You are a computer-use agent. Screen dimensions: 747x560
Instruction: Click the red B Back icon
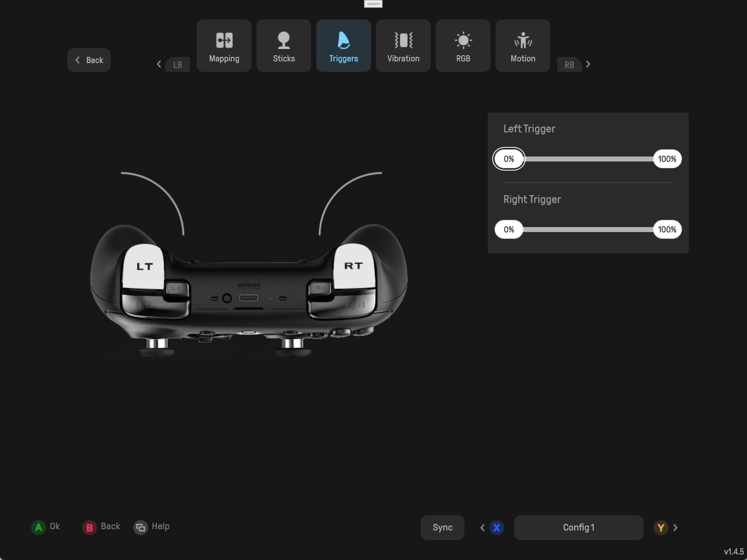89,528
